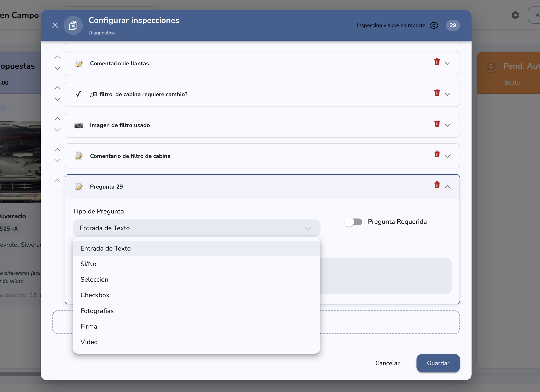The width and height of the screenshot is (540, 392).
Task: Pick the Firma option
Action: coord(197,326)
